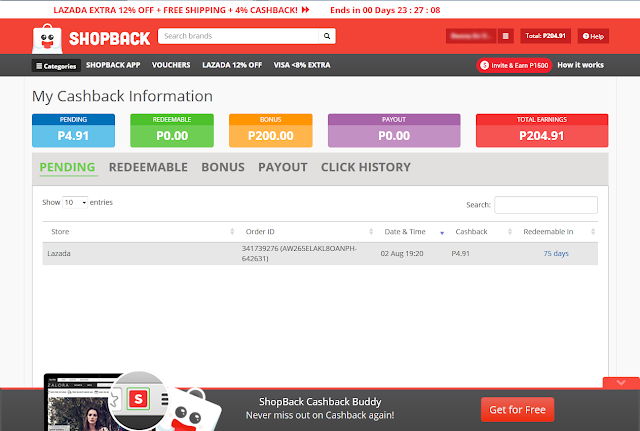Viewport: 640px width, 431px height.
Task: Click Get for Free button
Action: 517,409
